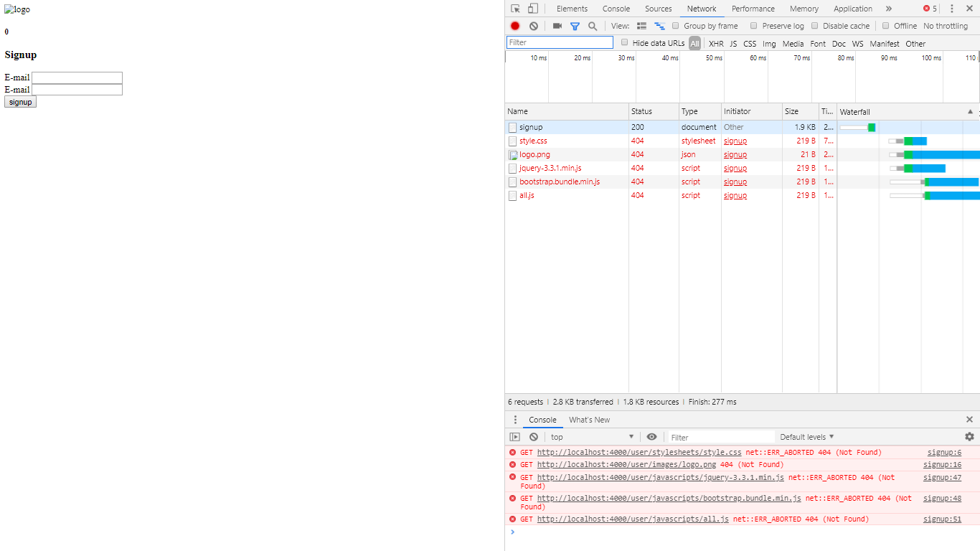Clear the network requests log
Screen dimensions: 980x551
533,25
